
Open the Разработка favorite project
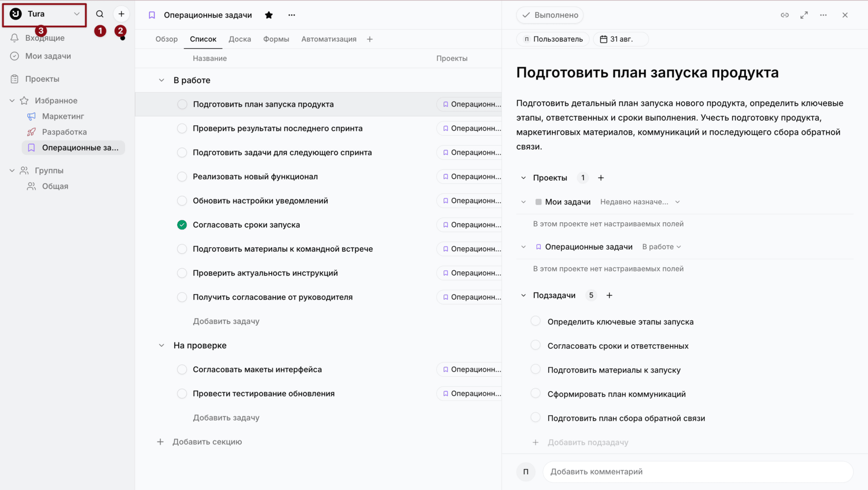click(65, 132)
